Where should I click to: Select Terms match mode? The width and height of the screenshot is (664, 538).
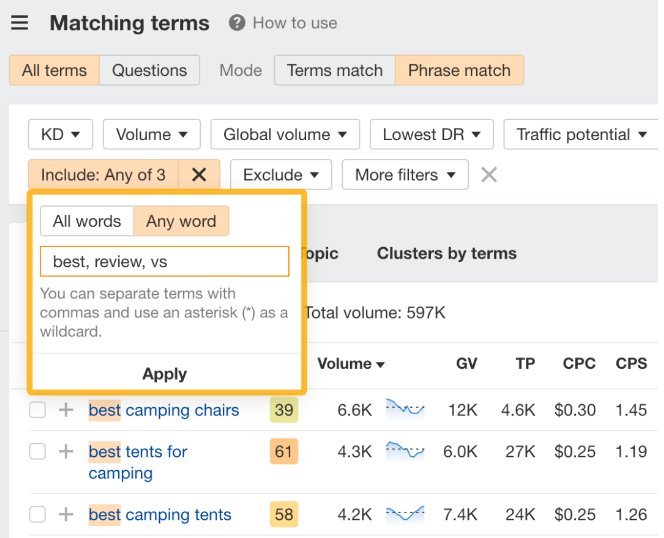click(x=334, y=70)
